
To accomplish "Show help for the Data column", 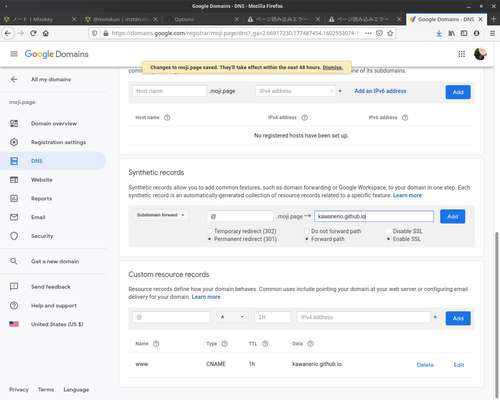I will point(310,344).
